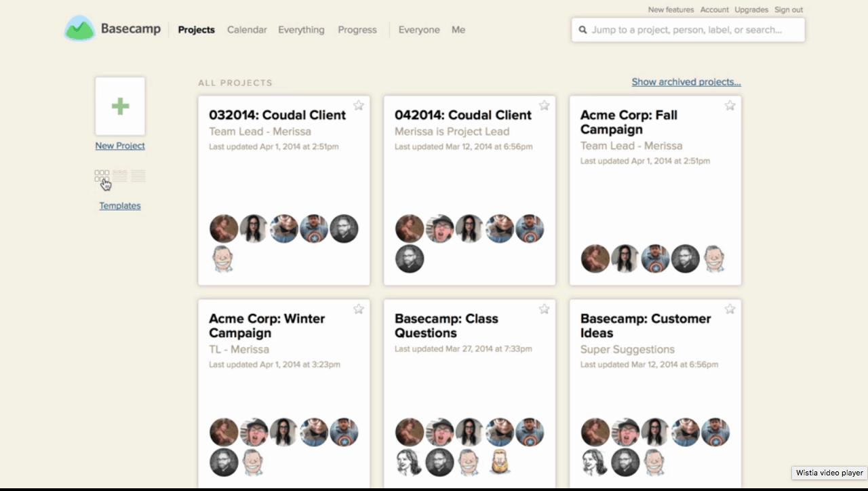Click first avatar in Acme Corp: Fall Campaign card
This screenshot has height=491, width=868.
point(595,258)
